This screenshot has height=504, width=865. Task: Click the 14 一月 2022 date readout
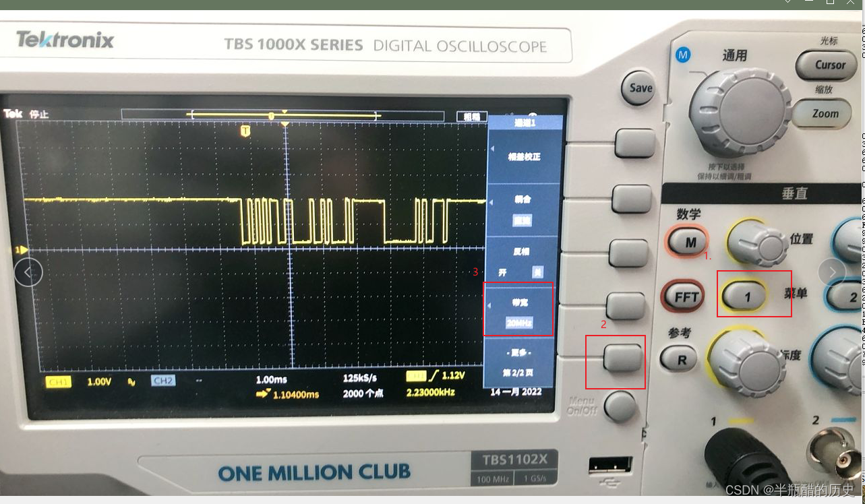pyautogui.click(x=516, y=391)
